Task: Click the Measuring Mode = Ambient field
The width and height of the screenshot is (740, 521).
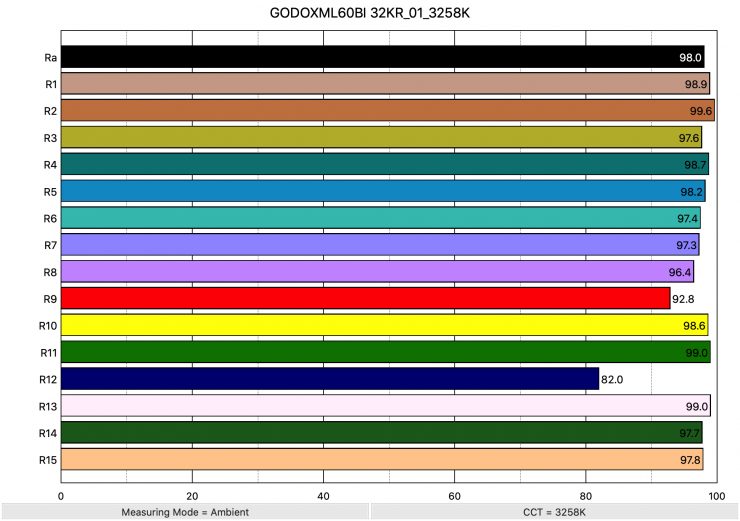Action: point(184,511)
